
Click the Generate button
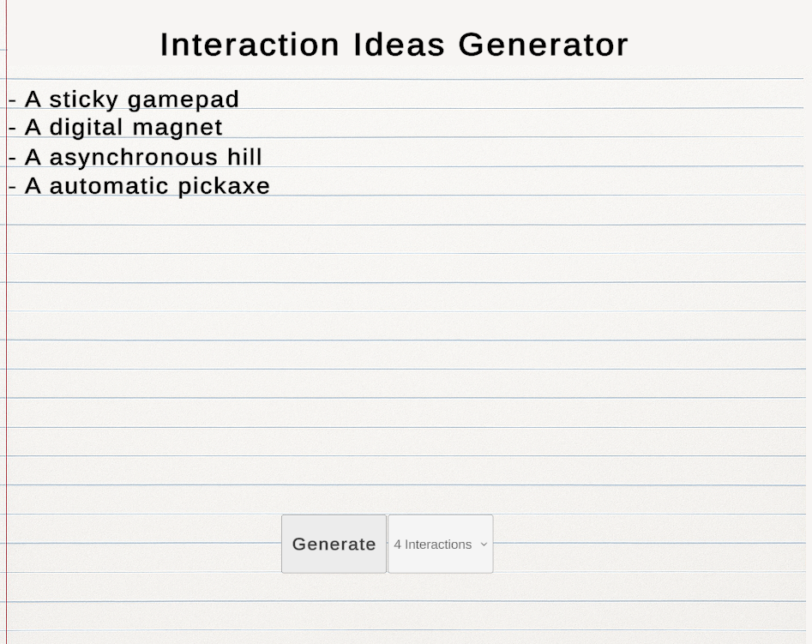pos(334,544)
